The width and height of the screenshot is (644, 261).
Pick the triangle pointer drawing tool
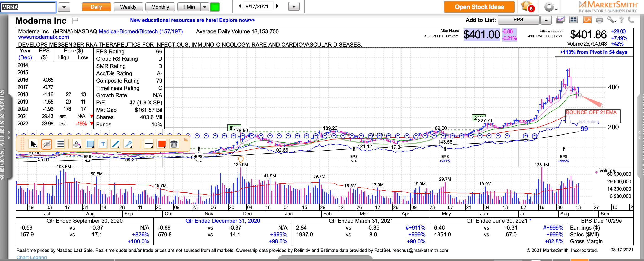[128, 144]
